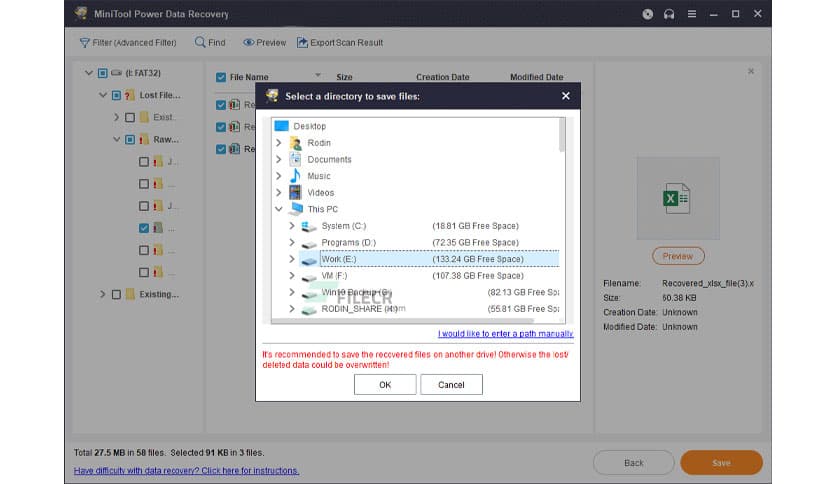The width and height of the screenshot is (836, 484).
Task: Uncheck the checked blue subfolder checkbox under Raw
Action: click(143, 228)
